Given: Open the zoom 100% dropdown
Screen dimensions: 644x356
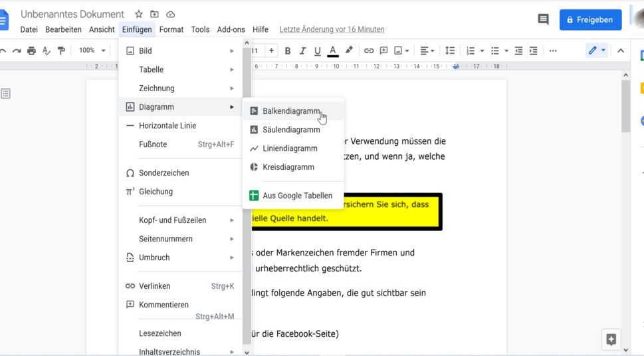Looking at the screenshot, I should click(92, 50).
